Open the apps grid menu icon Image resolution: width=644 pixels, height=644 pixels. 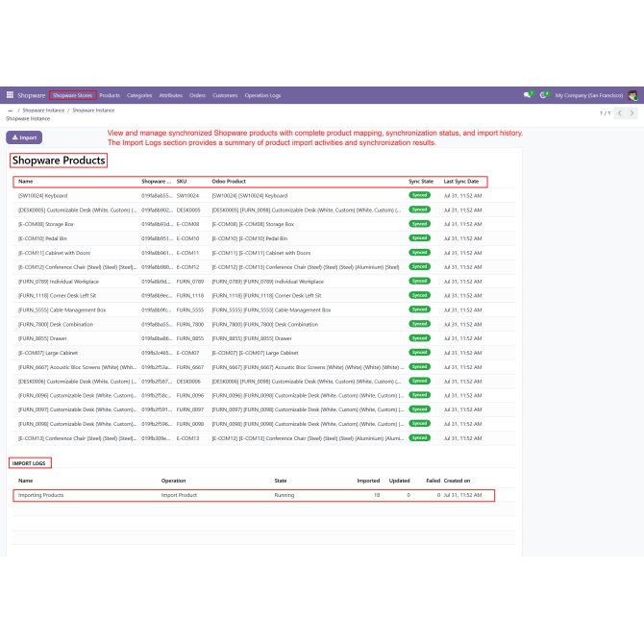point(10,95)
